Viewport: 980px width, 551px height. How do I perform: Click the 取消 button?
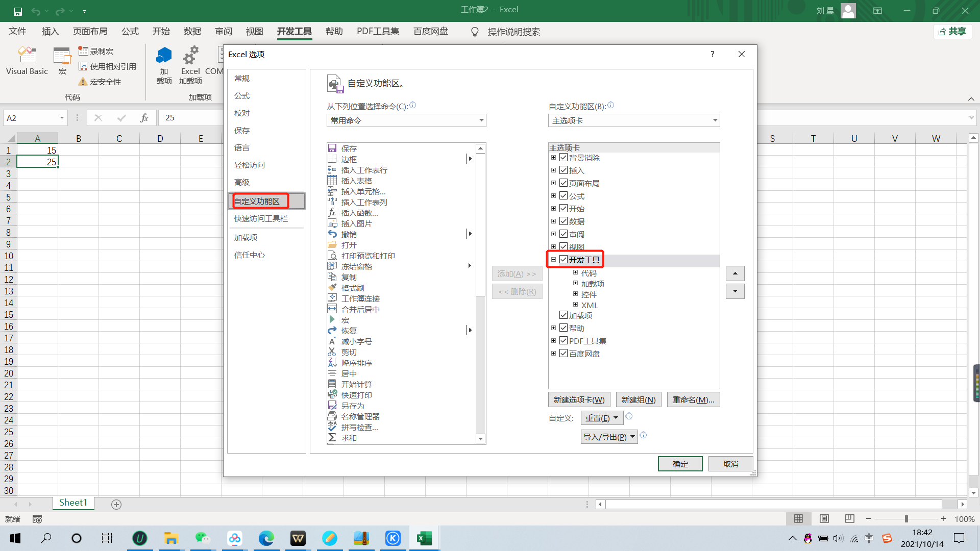[730, 464]
